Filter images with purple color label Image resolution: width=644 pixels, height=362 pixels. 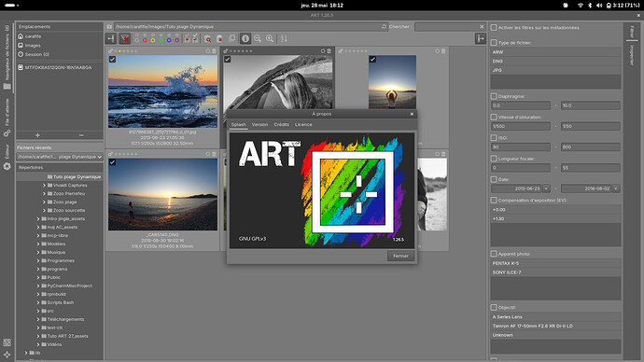tap(177, 39)
